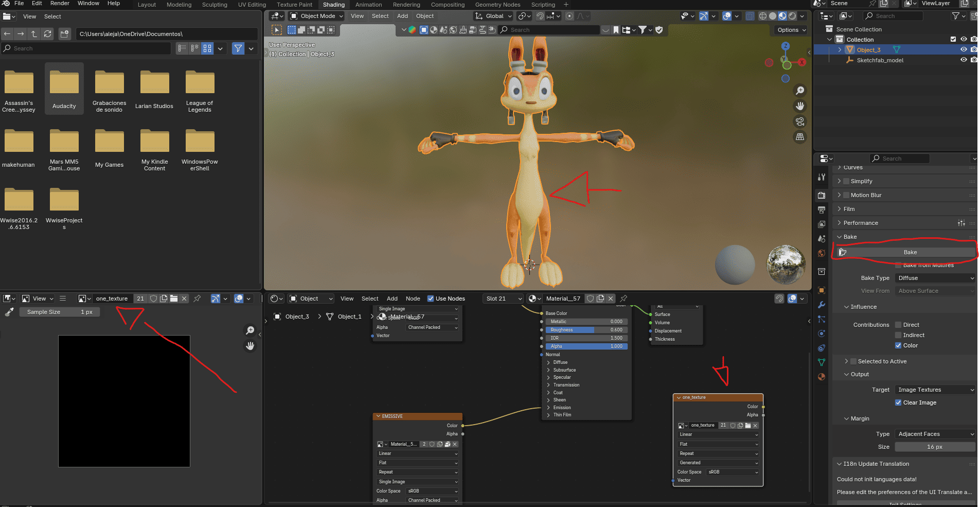Open the Target Image Textures dropdown
The height and width of the screenshot is (507, 980).
coord(935,390)
